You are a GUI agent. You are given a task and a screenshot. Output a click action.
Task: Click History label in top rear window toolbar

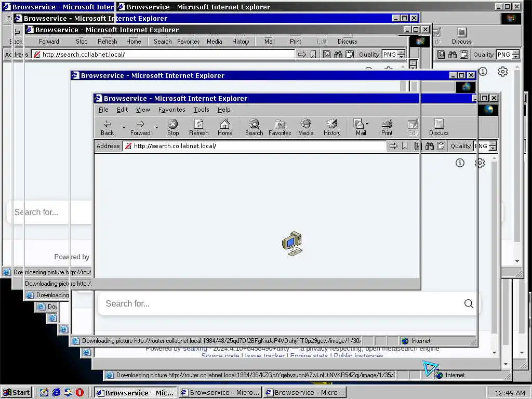click(241, 42)
